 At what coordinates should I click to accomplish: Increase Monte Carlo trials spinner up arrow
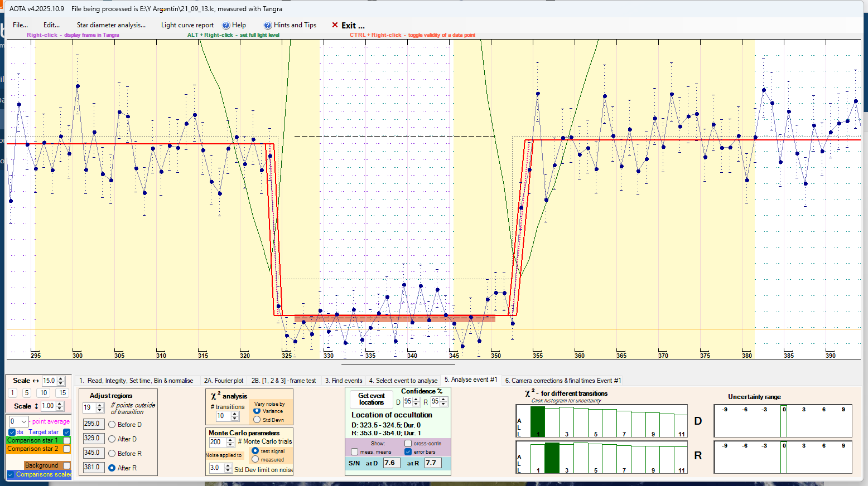230,440
